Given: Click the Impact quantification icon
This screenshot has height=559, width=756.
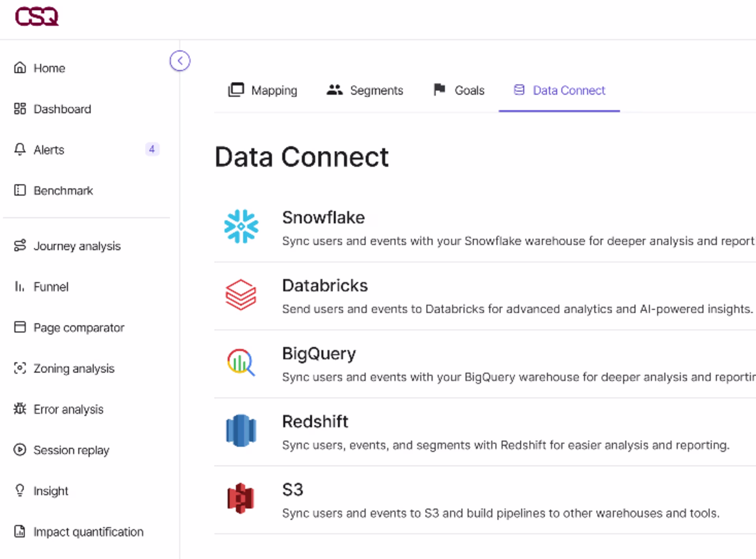Looking at the screenshot, I should click(x=20, y=531).
